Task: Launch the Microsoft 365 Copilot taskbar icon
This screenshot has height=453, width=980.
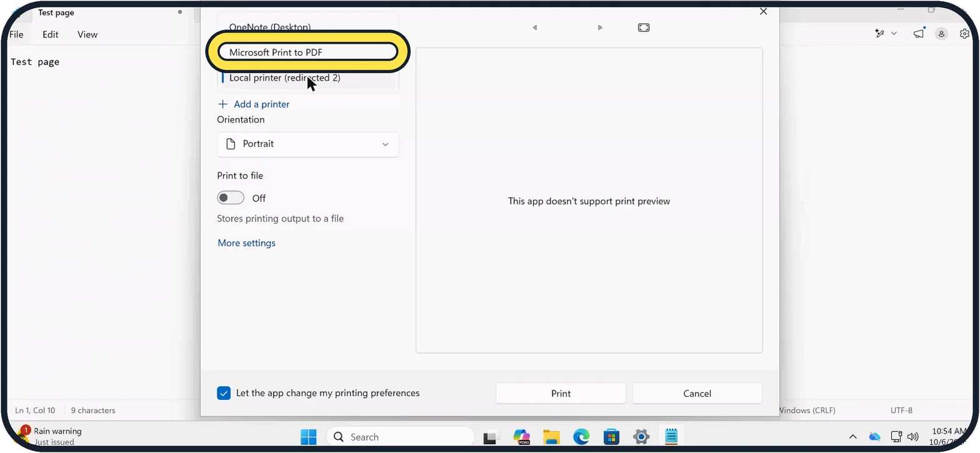Action: 521,437
